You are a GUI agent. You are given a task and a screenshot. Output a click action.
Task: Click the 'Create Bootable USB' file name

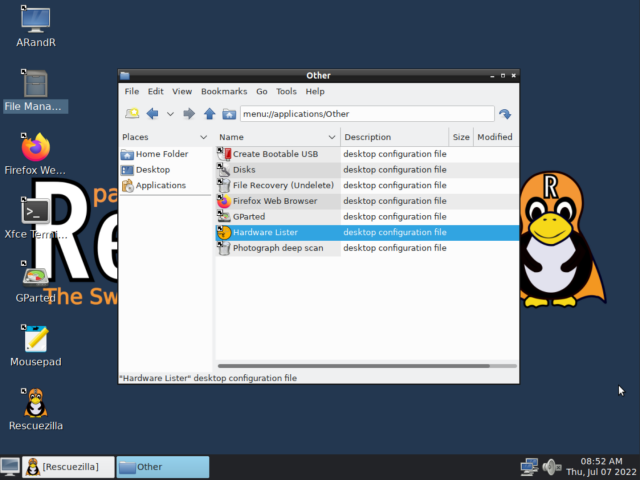pos(276,154)
